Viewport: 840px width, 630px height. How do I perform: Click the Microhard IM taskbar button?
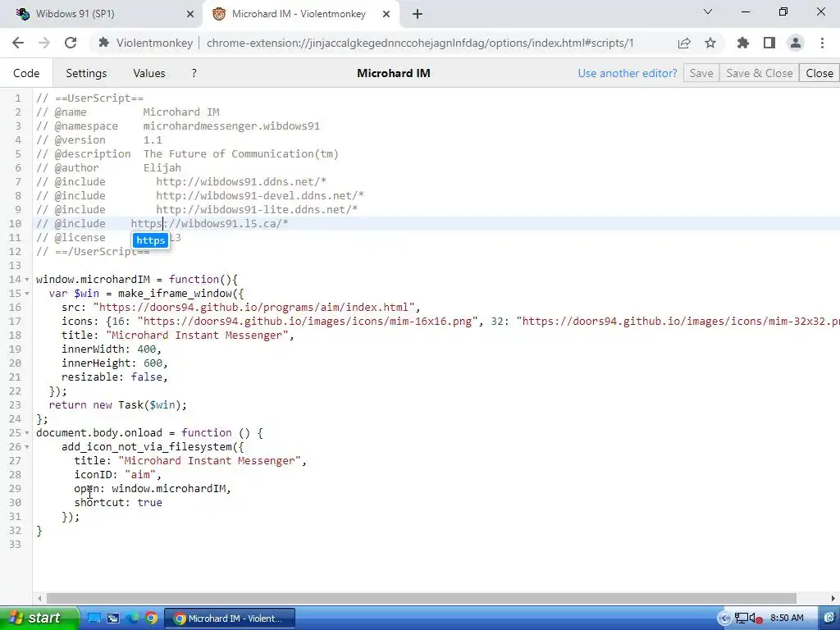(230, 619)
